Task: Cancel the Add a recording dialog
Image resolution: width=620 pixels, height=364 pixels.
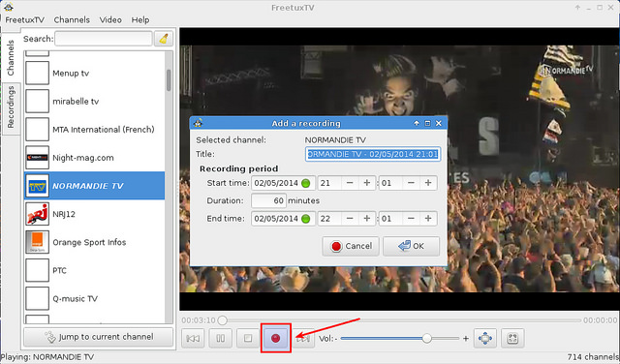Action: pos(351,246)
